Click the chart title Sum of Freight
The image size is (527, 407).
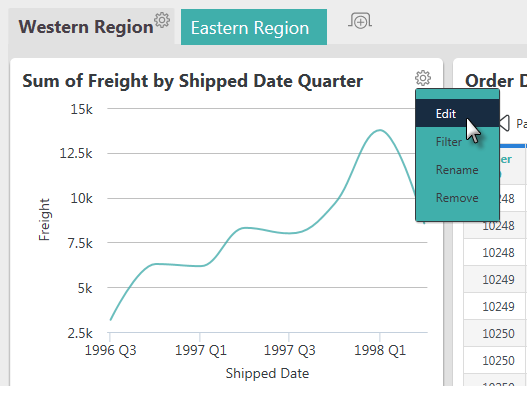pyautogui.click(x=193, y=81)
